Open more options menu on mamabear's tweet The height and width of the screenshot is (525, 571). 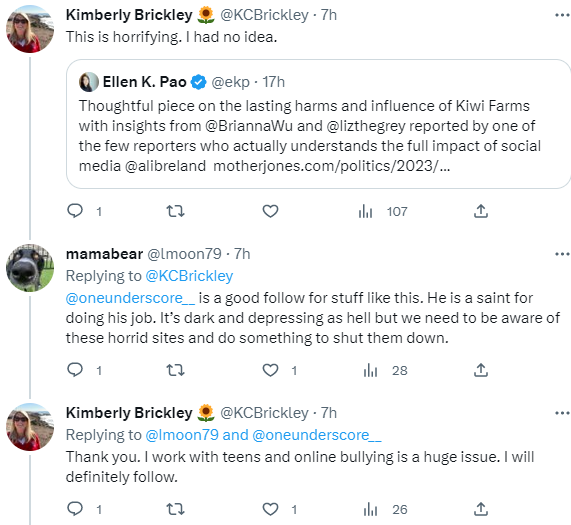[x=562, y=254]
